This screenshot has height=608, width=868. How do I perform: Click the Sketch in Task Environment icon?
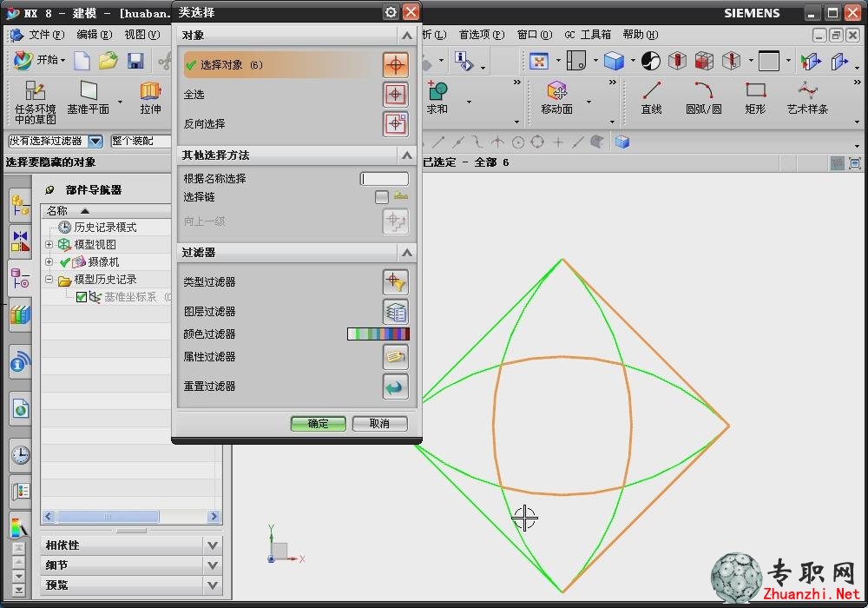pyautogui.click(x=36, y=102)
